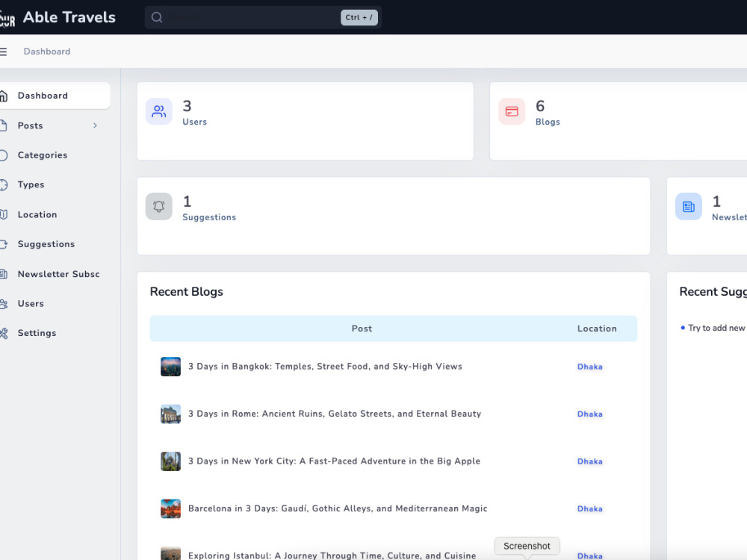Click 'Barcelona in 3 Days' post title
Viewport: 747px width, 560px height.
[x=338, y=508]
